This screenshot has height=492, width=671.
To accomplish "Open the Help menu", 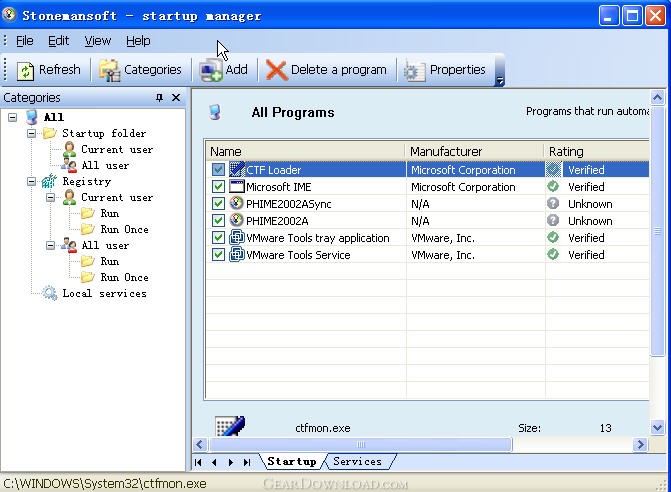I will (x=138, y=41).
